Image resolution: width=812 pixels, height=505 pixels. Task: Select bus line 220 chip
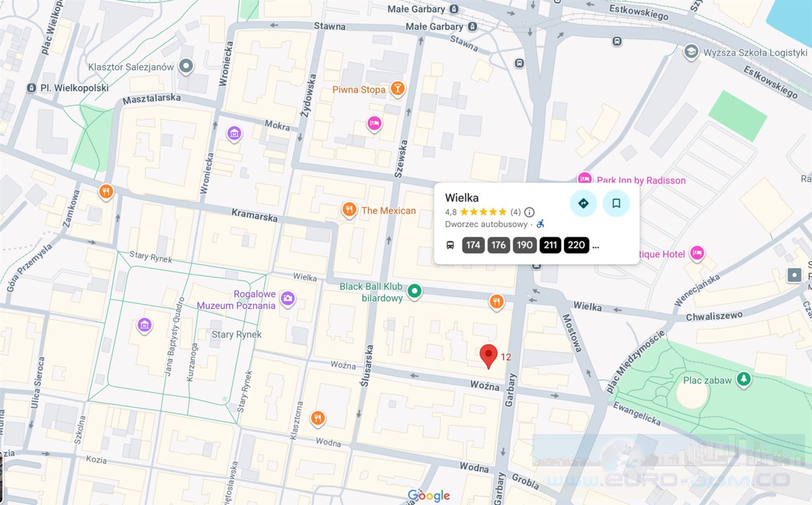(x=577, y=246)
